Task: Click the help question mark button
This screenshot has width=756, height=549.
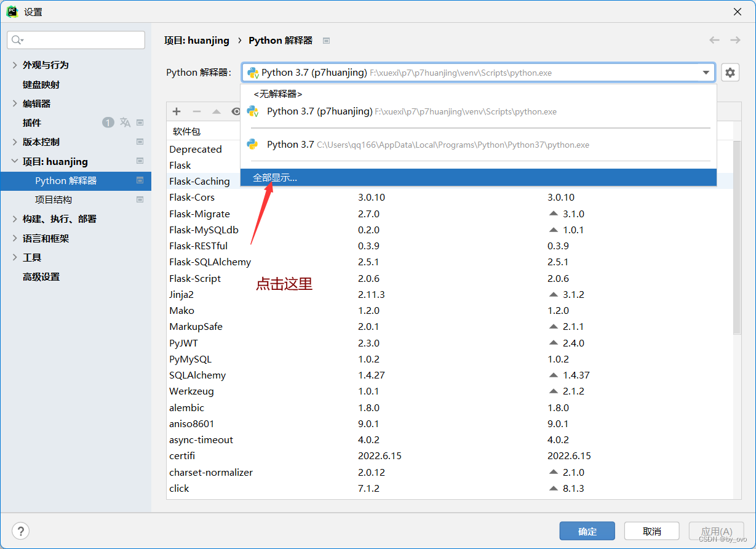Action: [21, 531]
